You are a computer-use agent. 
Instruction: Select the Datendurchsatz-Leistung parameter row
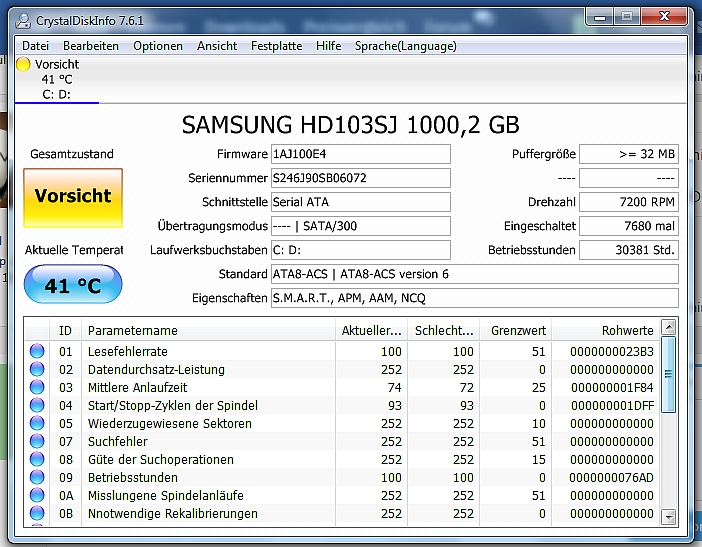tap(342, 369)
